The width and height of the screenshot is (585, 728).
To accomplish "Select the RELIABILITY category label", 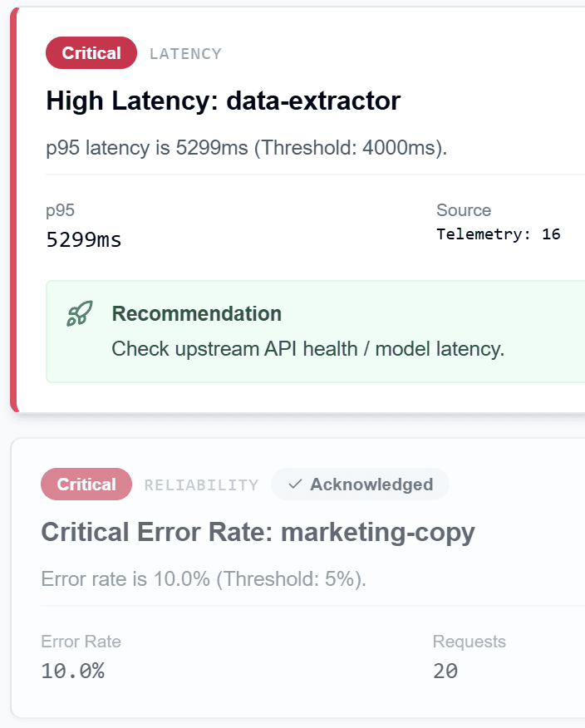I will click(201, 485).
